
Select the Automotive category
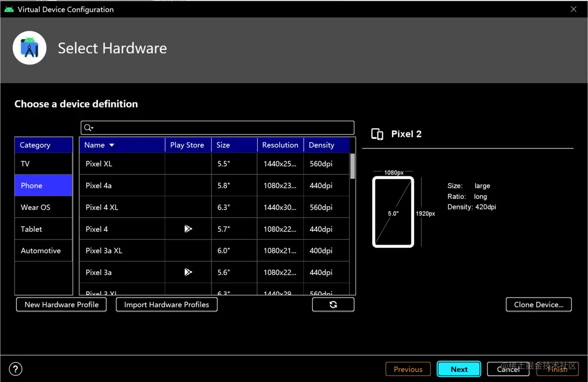44,251
